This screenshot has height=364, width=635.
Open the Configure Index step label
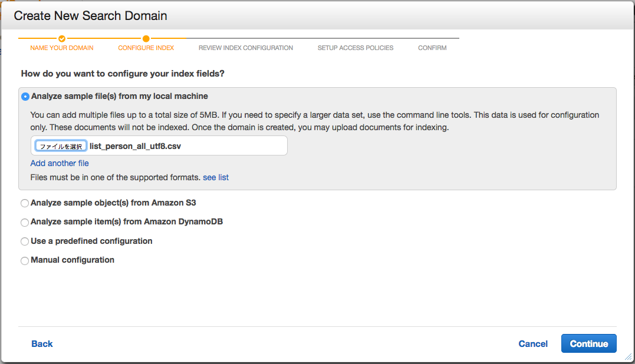[x=146, y=48]
